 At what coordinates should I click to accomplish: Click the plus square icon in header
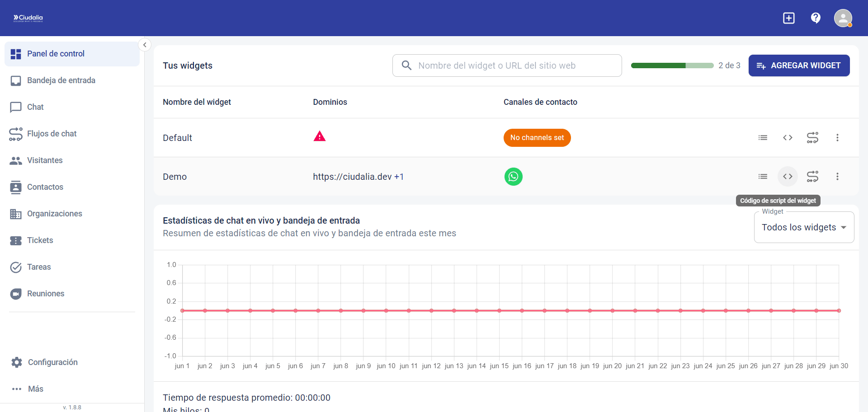coord(789,18)
